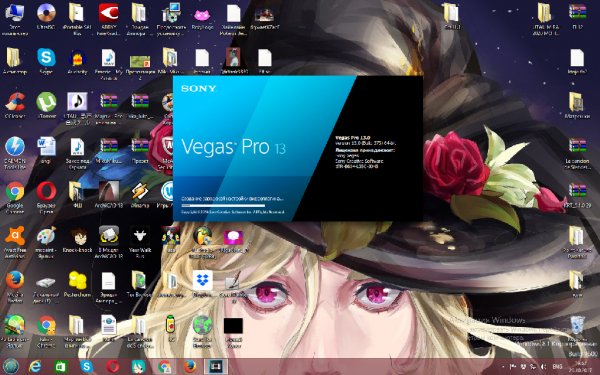The width and height of the screenshot is (600, 375).
Task: Open Chrome from the taskbar
Action: tap(165, 367)
